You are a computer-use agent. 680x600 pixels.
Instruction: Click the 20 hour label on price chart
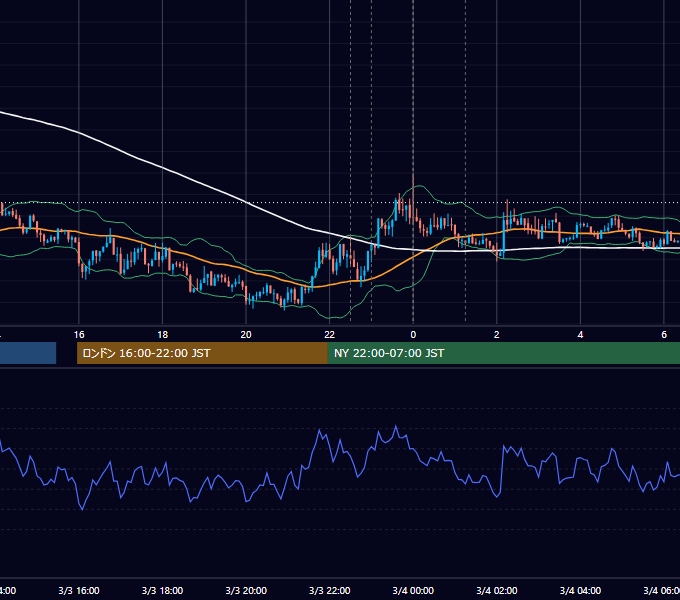[x=246, y=335]
